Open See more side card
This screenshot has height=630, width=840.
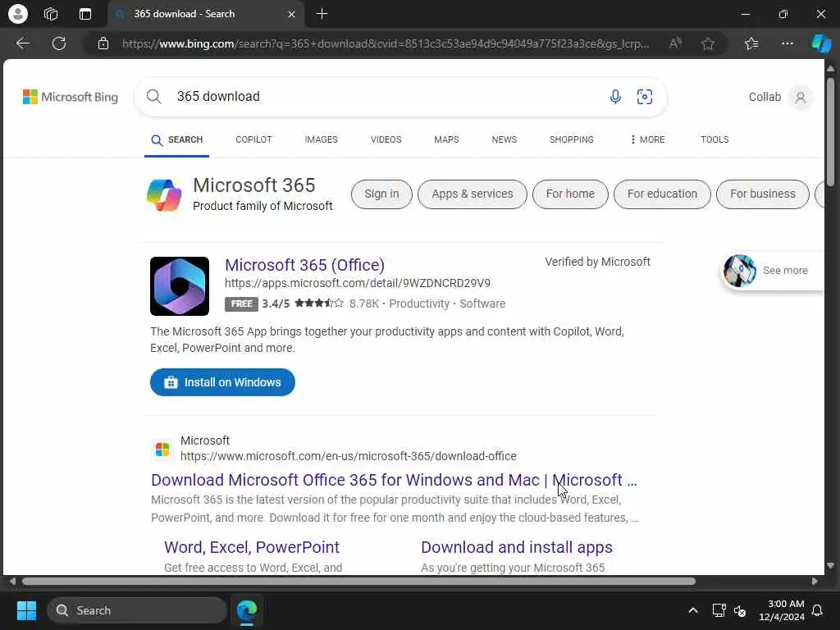771,271
